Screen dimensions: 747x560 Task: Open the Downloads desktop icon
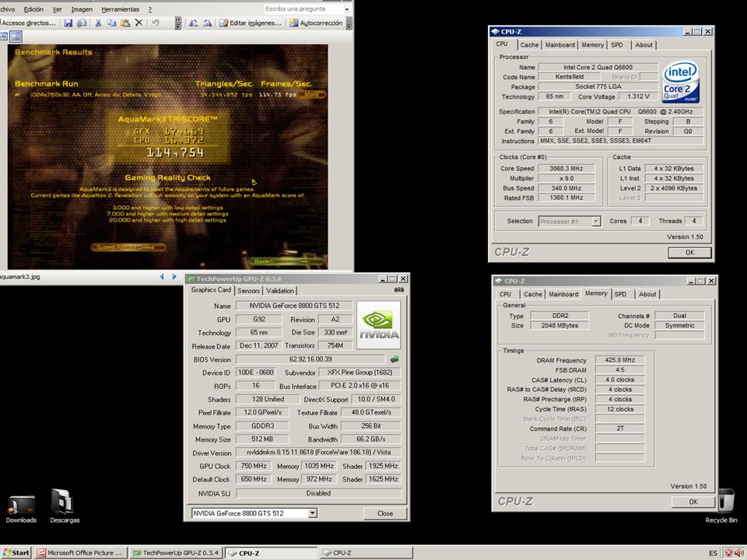click(21, 509)
